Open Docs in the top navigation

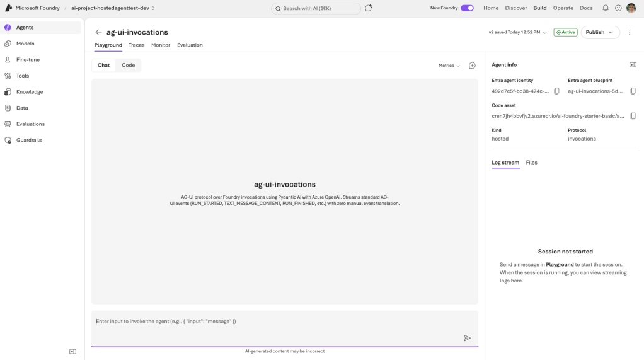click(586, 8)
